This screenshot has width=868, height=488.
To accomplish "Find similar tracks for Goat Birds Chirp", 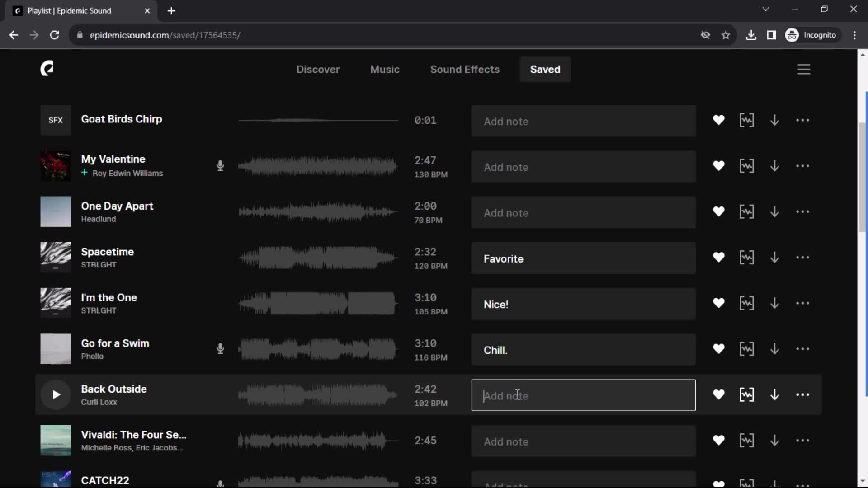I will pos(746,120).
